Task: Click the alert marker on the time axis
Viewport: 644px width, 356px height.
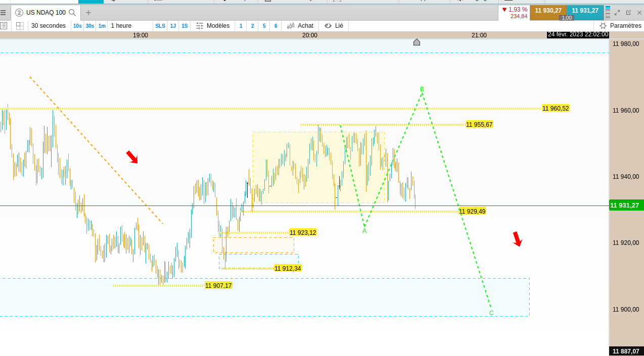Action: [417, 42]
